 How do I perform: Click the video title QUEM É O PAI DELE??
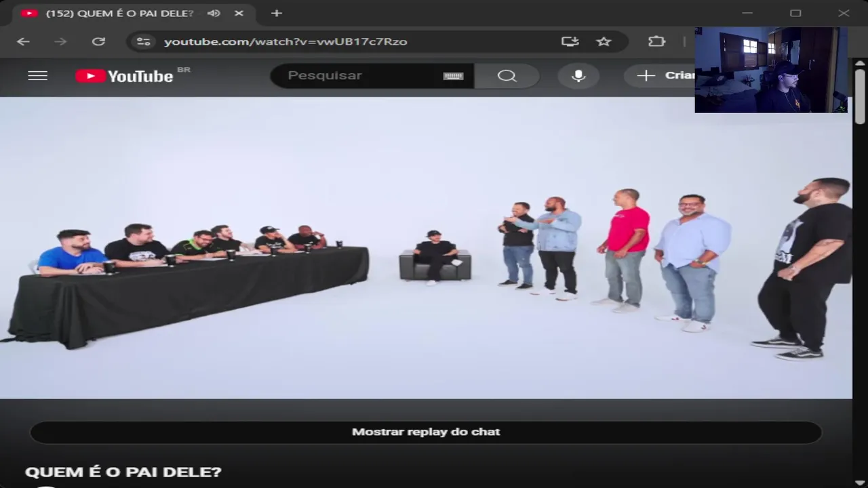point(123,472)
